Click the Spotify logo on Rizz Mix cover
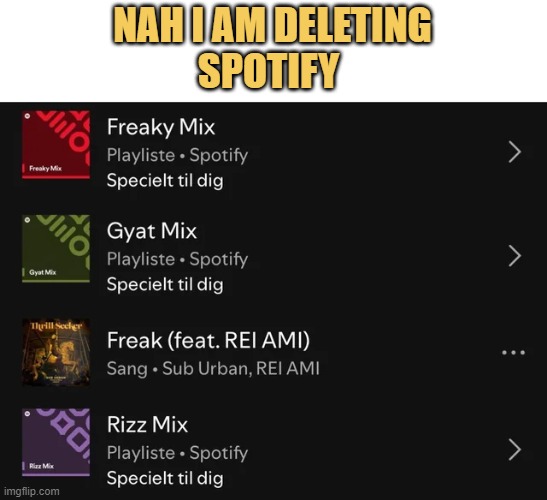 pos(27,414)
